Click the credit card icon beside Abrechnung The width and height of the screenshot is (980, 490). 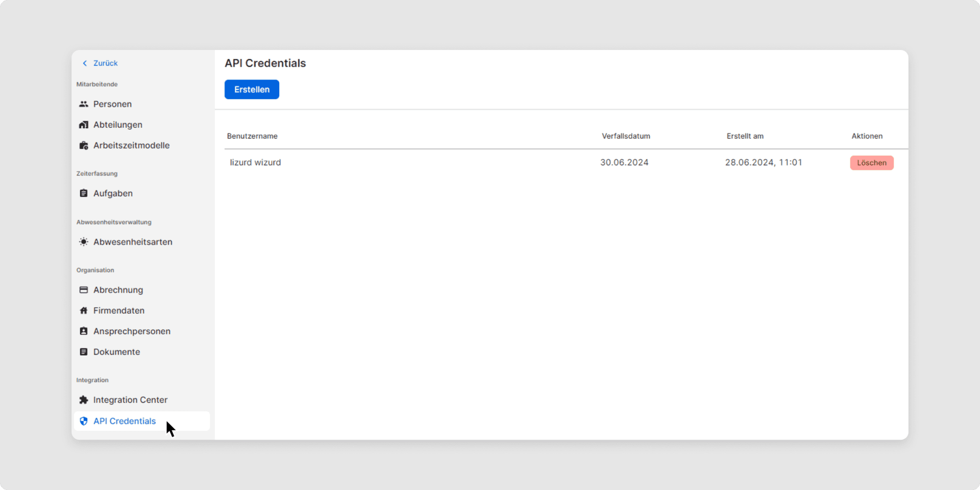tap(84, 290)
